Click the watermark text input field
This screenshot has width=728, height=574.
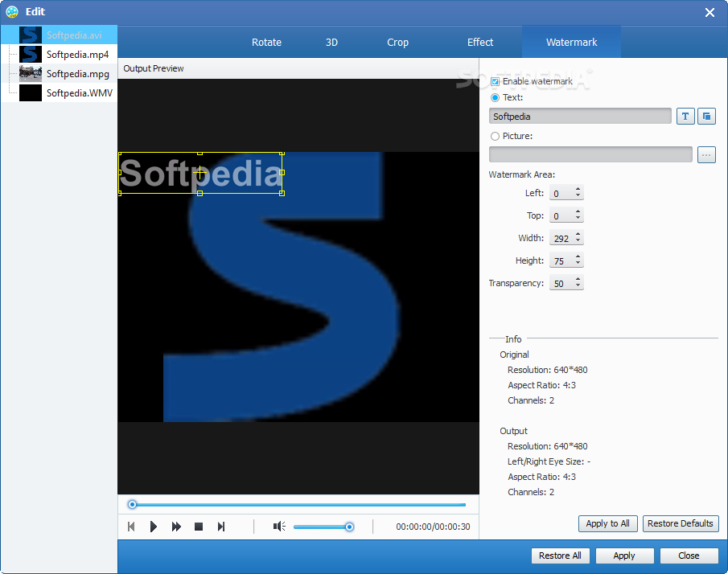pos(580,116)
